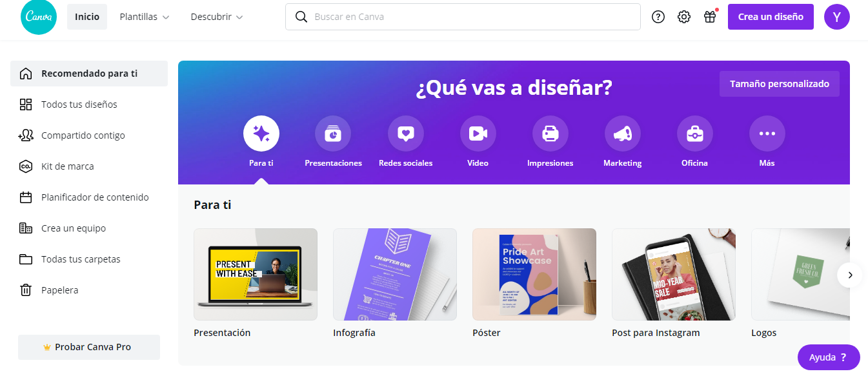Open the Más three-dots category
Image resolution: width=868 pixels, height=376 pixels.
pos(767,134)
